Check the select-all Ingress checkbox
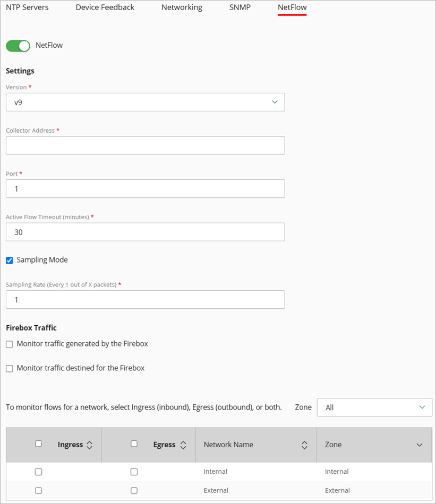This screenshot has width=436, height=504. (38, 444)
